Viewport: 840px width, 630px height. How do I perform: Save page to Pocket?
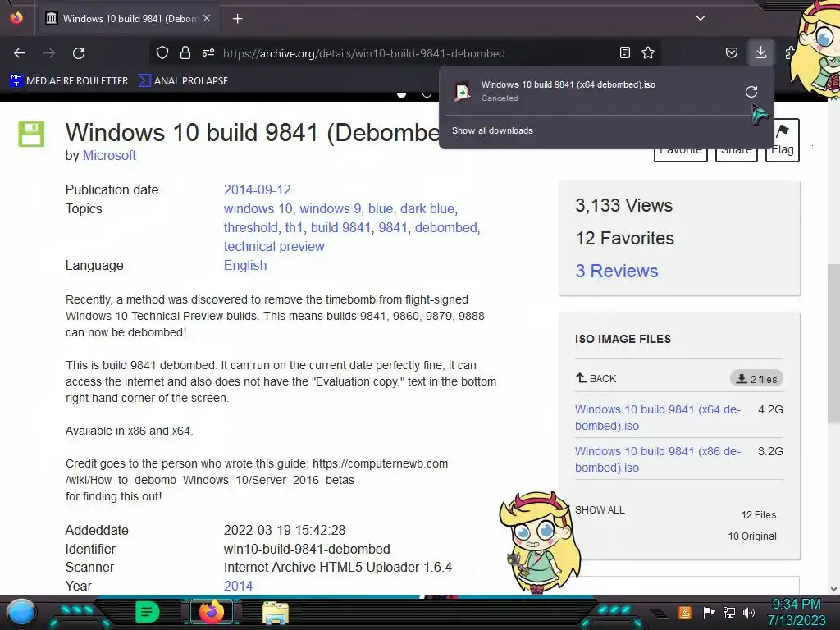tap(732, 52)
